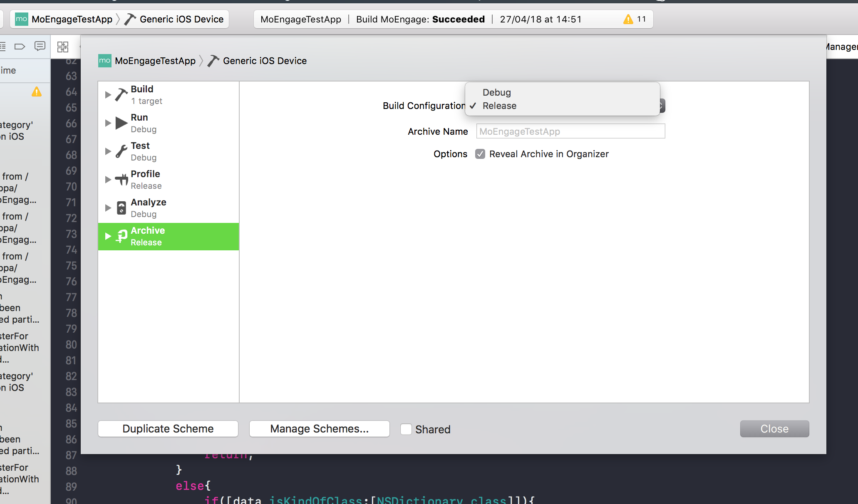Open Manage Schemes dialog
Image resolution: width=858 pixels, height=504 pixels.
point(319,429)
